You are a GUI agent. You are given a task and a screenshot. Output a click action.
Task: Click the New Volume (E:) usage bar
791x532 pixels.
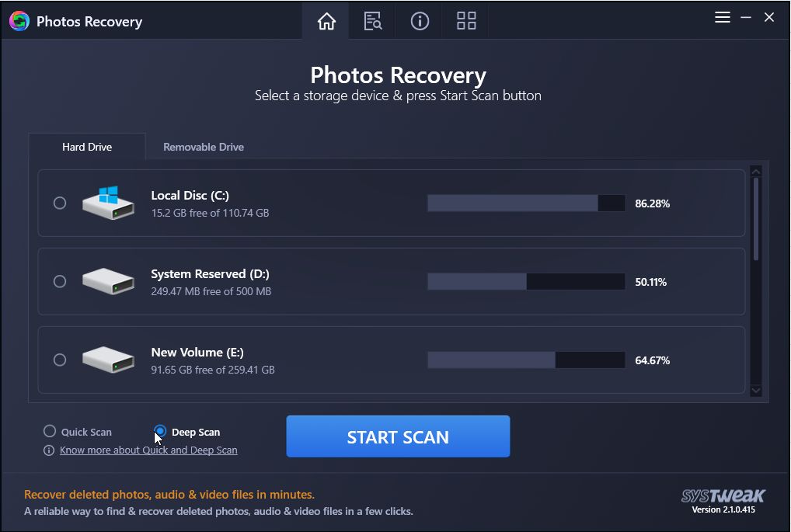pyautogui.click(x=526, y=360)
